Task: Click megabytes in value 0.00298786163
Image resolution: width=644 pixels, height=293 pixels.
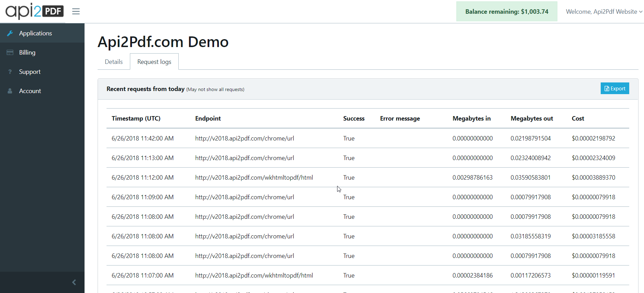Action: 473,178
